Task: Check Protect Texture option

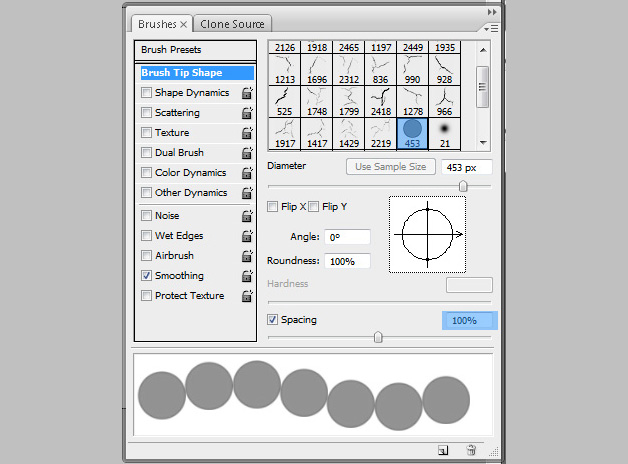Action: [x=146, y=296]
